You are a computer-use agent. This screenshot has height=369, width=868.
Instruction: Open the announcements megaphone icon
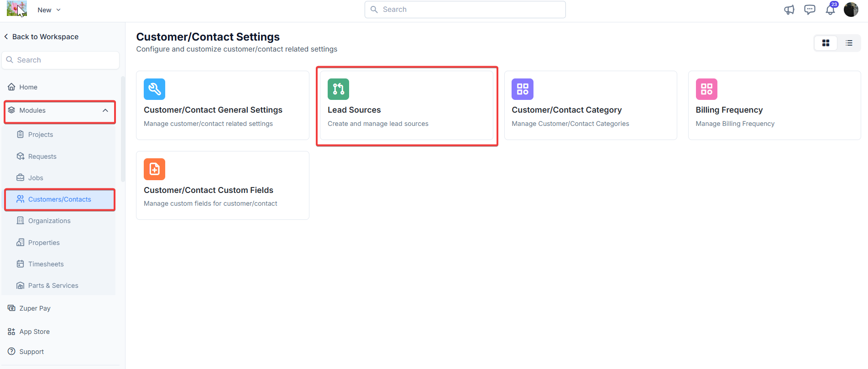tap(789, 10)
